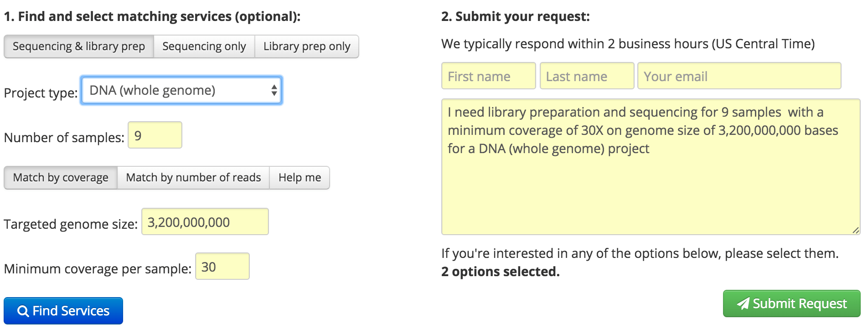Image resolution: width=868 pixels, height=329 pixels.
Task: Switch to the Sequencing & library prep tab
Action: click(78, 46)
